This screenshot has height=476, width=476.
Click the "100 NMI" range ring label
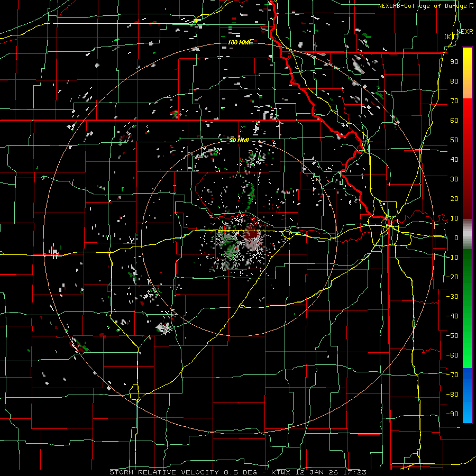coord(239,42)
